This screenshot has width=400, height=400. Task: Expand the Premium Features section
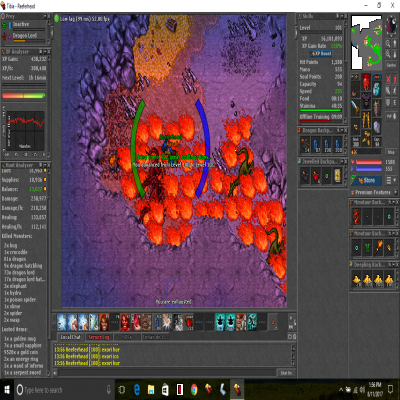point(396,192)
